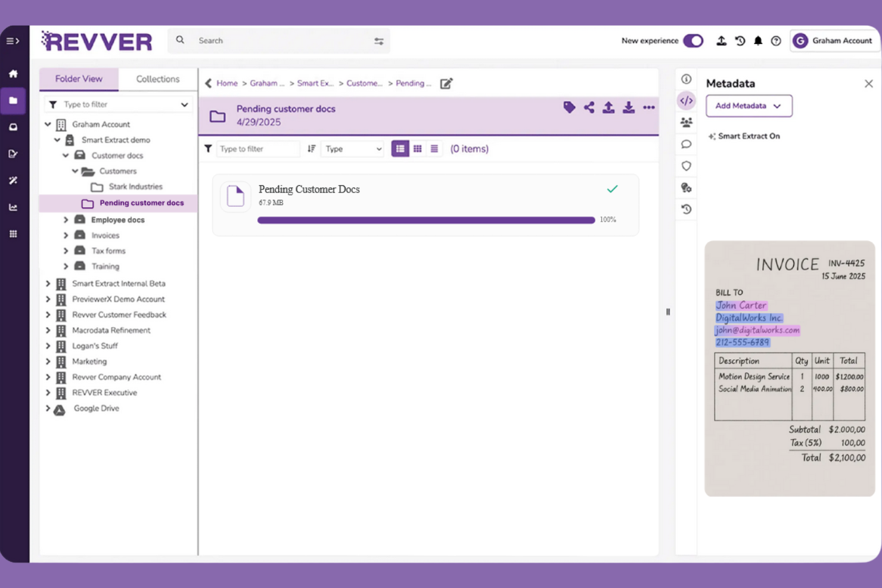
Task: Open the apps grid icon in sidebar
Action: (13, 234)
